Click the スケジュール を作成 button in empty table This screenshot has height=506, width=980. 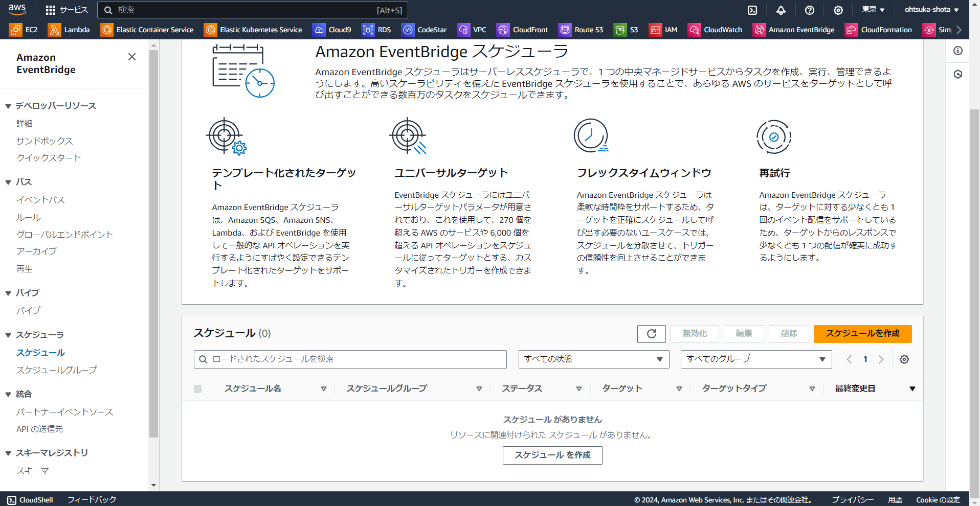[552, 455]
